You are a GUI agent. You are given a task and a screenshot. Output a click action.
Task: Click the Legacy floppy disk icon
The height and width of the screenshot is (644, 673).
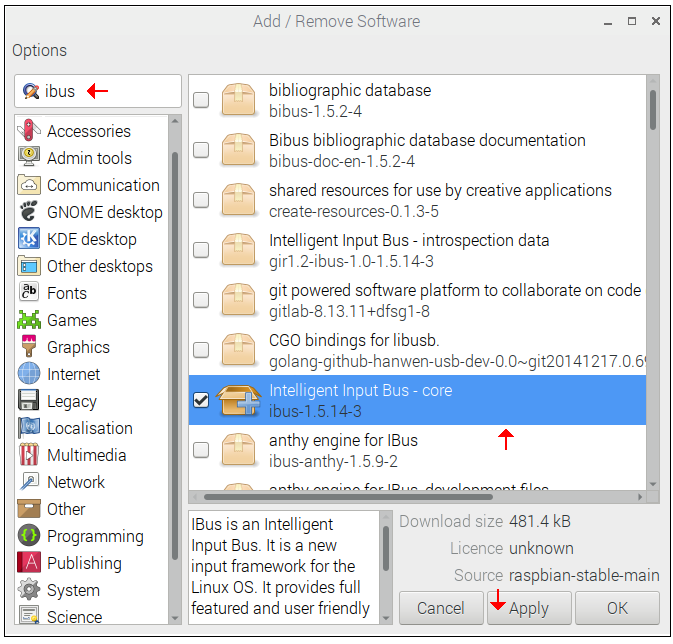tap(29, 401)
